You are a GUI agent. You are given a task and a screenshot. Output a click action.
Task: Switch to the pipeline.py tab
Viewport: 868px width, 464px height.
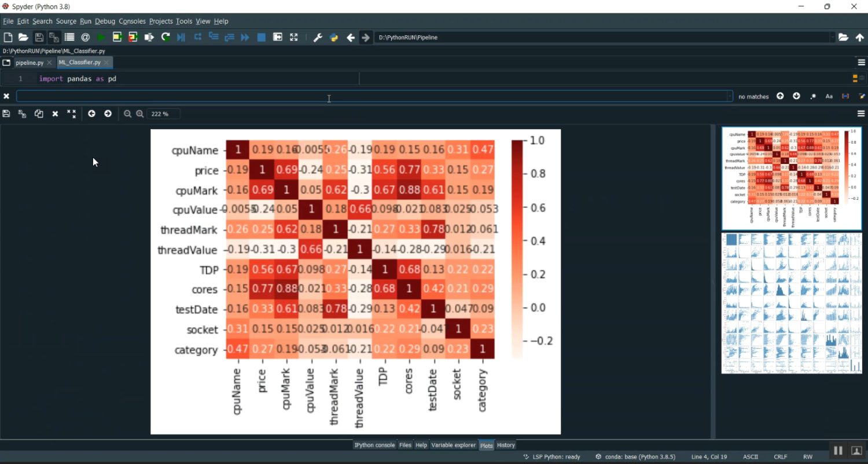29,62
